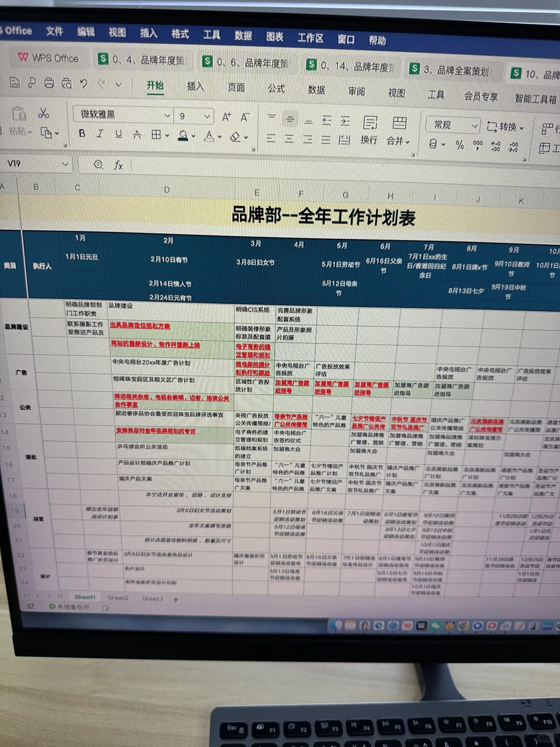This screenshot has width=560, height=747.
Task: Click the Paste clipboard icon
Action: (x=19, y=113)
